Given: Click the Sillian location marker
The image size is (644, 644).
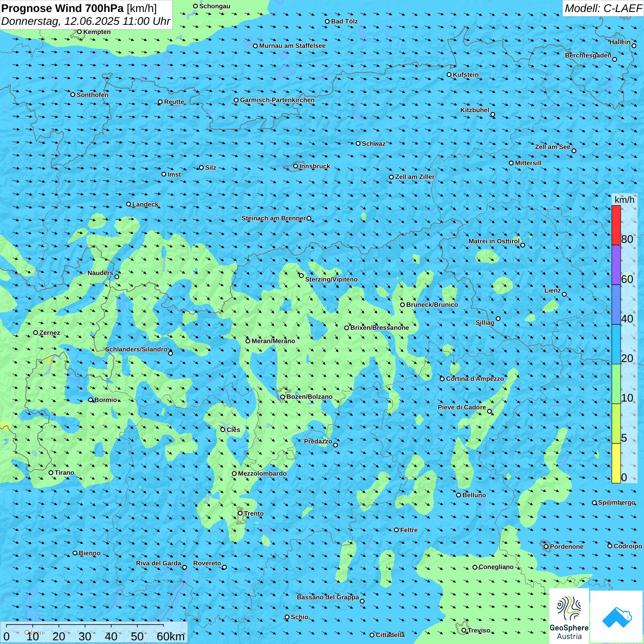Looking at the screenshot, I should pos(498,318).
